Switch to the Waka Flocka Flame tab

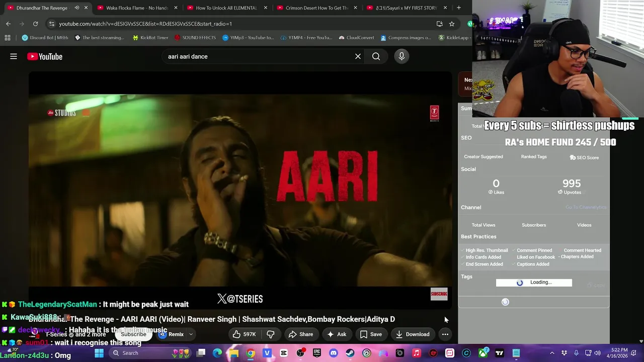click(136, 8)
